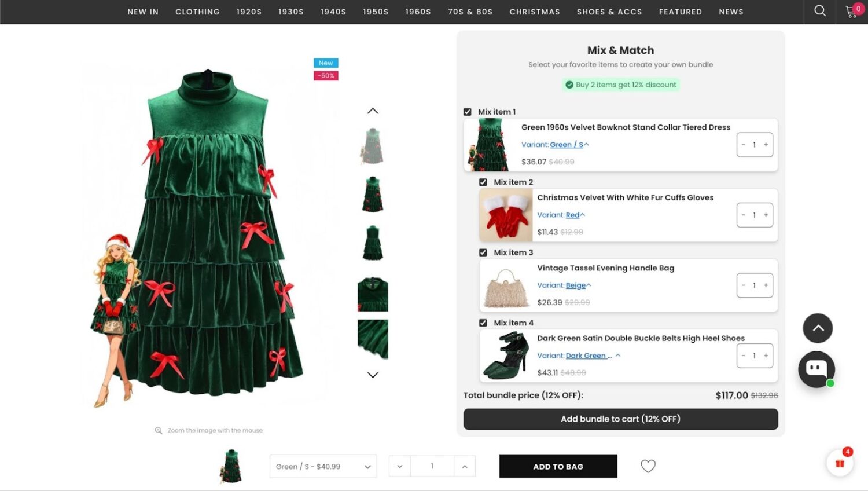The height and width of the screenshot is (491, 868).
Task: Click the zoom magnifier below the dress image
Action: pos(158,430)
